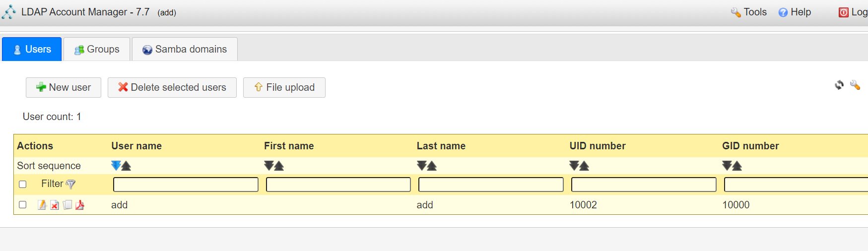Delete the user 'add' via the red X icon
Screen dimensions: 868x251
(x=55, y=205)
